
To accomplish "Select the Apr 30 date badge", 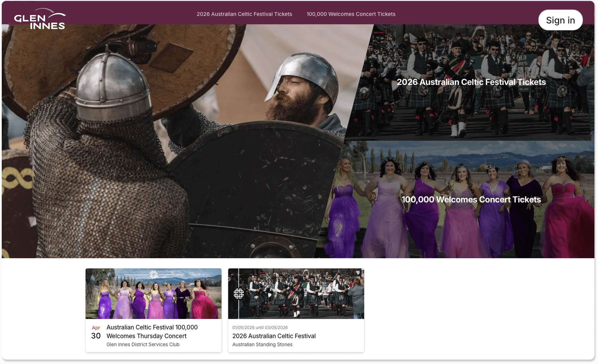I will pos(96,332).
